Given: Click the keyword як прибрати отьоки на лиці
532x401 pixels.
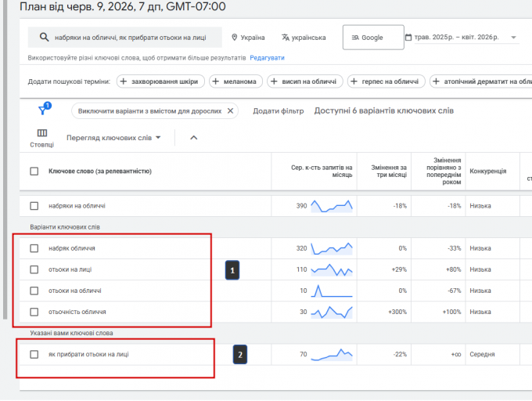Looking at the screenshot, I should [x=88, y=354].
